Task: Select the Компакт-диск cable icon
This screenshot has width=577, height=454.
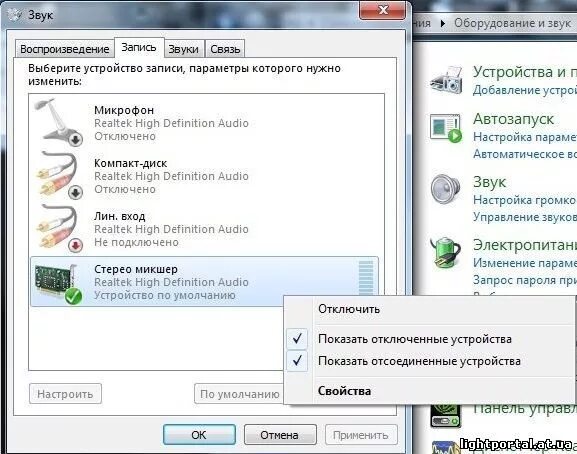Action: tap(59, 175)
